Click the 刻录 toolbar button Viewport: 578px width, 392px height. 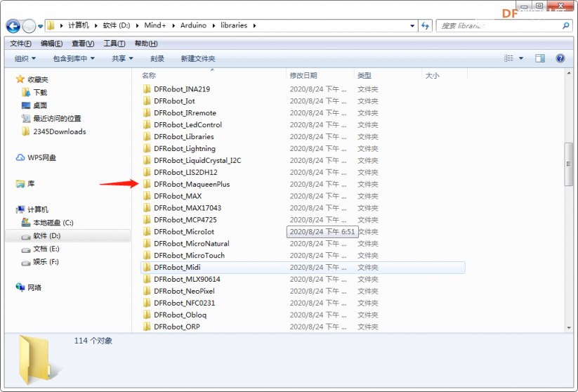157,58
